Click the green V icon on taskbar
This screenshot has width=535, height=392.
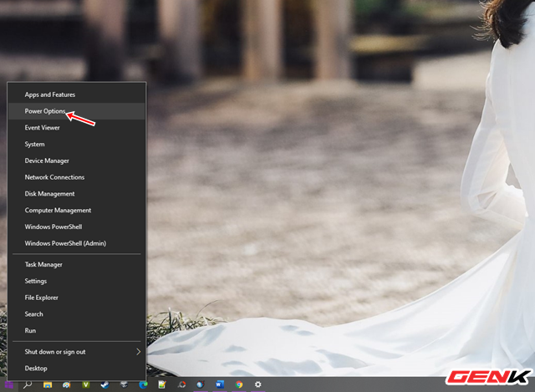[x=87, y=385]
